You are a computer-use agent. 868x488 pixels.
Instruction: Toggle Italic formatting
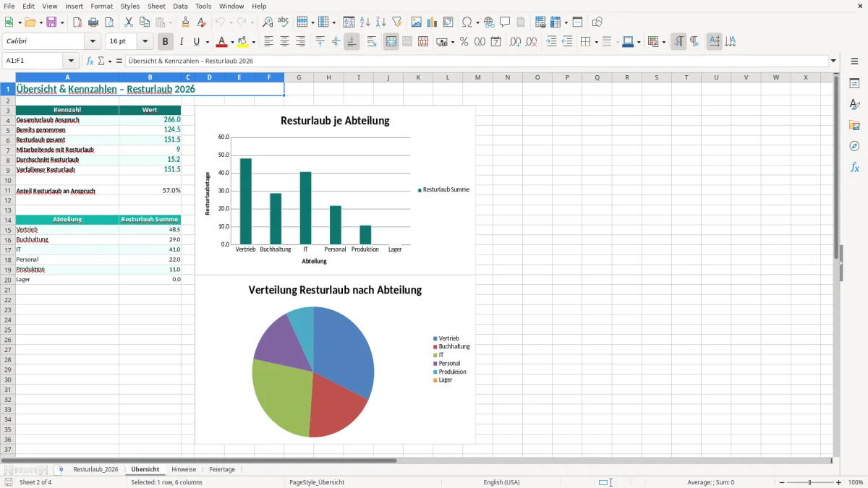[182, 42]
